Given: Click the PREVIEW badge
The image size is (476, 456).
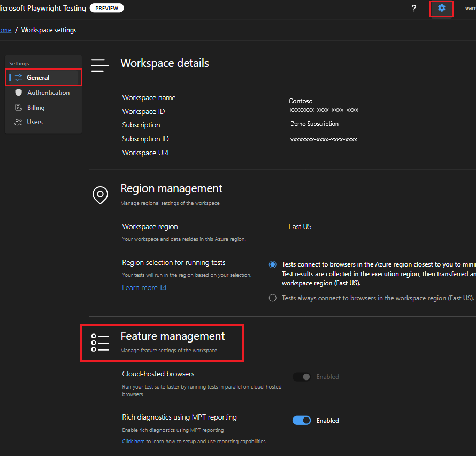Looking at the screenshot, I should 106,8.
